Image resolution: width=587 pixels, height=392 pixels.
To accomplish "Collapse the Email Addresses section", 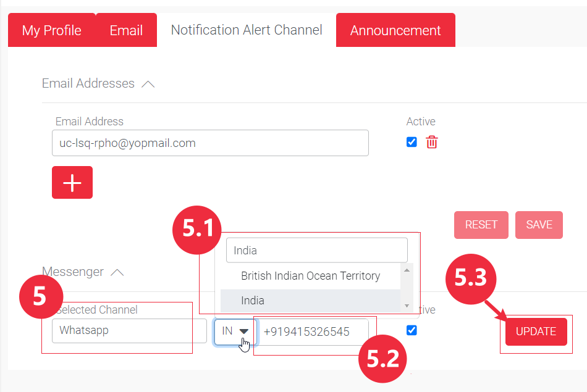I will 148,84.
